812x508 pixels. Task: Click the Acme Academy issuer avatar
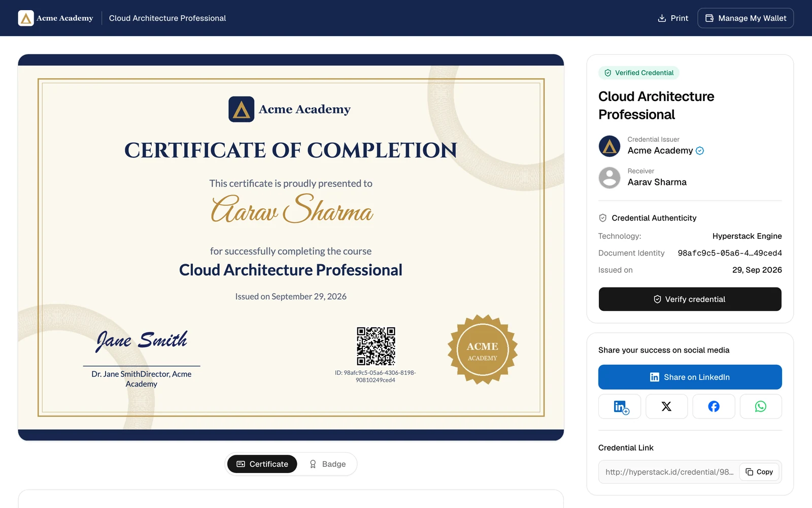[610, 146]
